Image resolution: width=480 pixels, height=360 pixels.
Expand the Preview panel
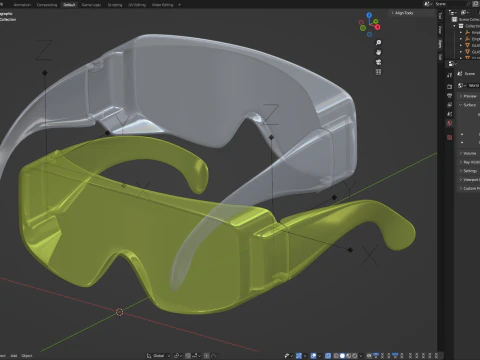(x=469, y=96)
